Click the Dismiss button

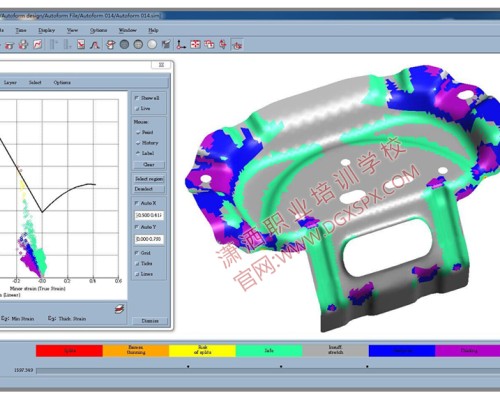coord(150,321)
